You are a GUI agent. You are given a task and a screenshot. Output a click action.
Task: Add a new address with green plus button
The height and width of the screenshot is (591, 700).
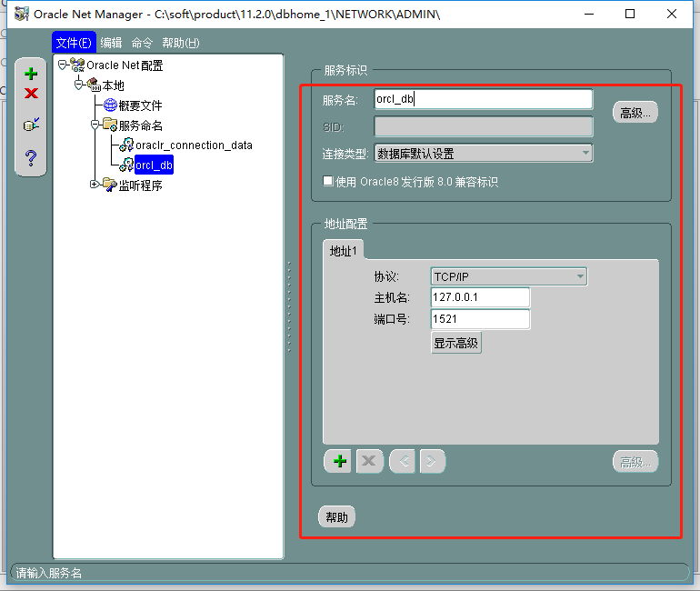click(x=338, y=461)
